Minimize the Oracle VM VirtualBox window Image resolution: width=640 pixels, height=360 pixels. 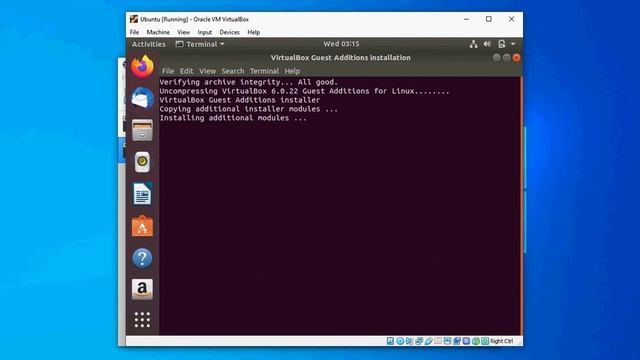467,19
